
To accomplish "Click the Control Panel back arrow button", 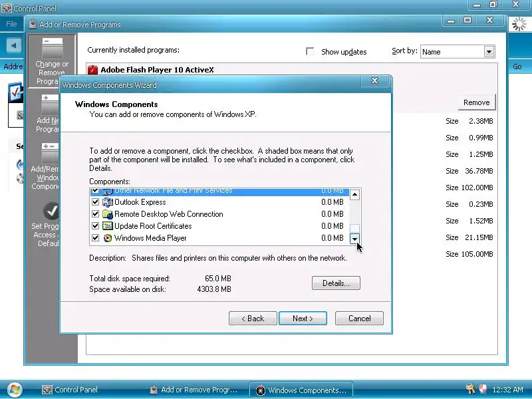I will [14, 45].
